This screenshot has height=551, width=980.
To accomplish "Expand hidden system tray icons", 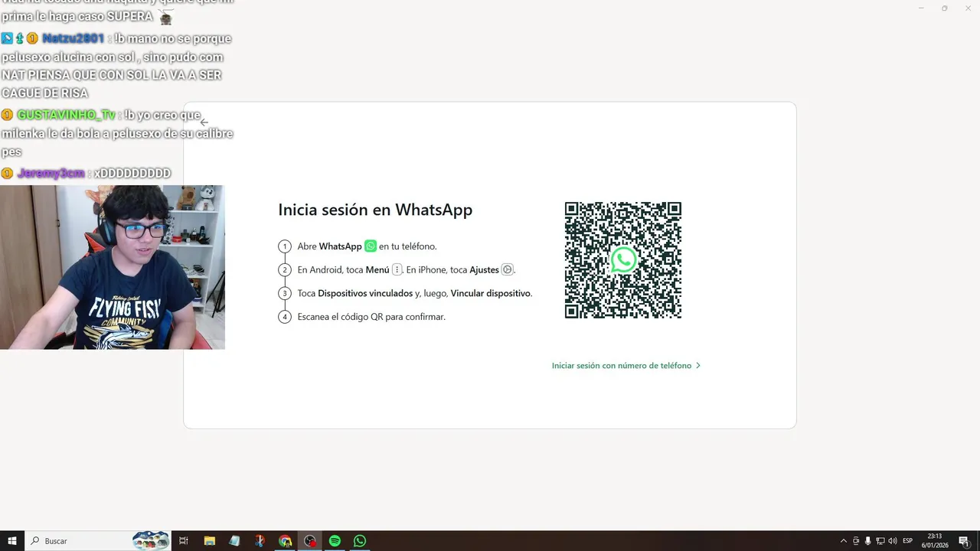I will click(844, 541).
